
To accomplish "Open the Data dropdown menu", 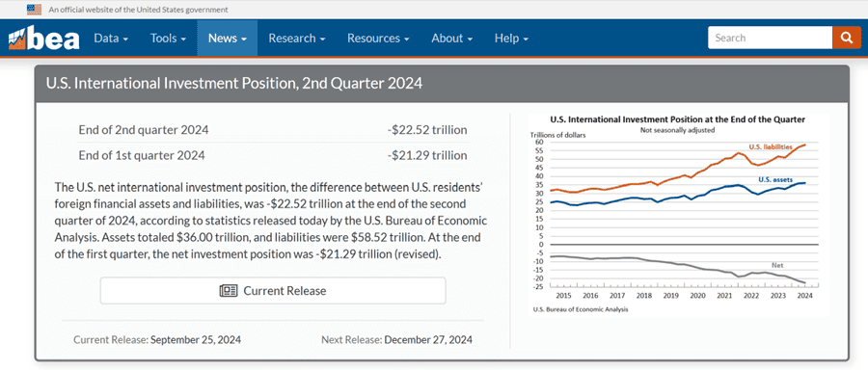I will point(111,39).
